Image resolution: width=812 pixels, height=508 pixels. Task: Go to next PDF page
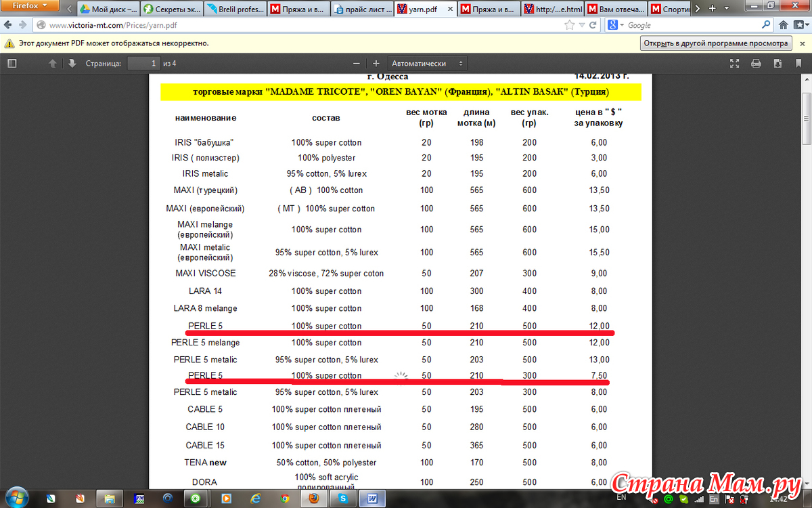72,63
